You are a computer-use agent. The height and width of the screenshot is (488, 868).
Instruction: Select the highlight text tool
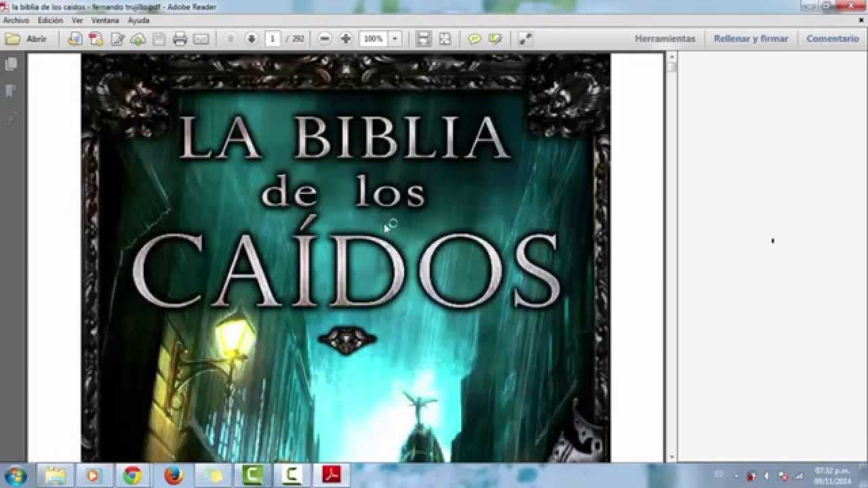(x=495, y=39)
